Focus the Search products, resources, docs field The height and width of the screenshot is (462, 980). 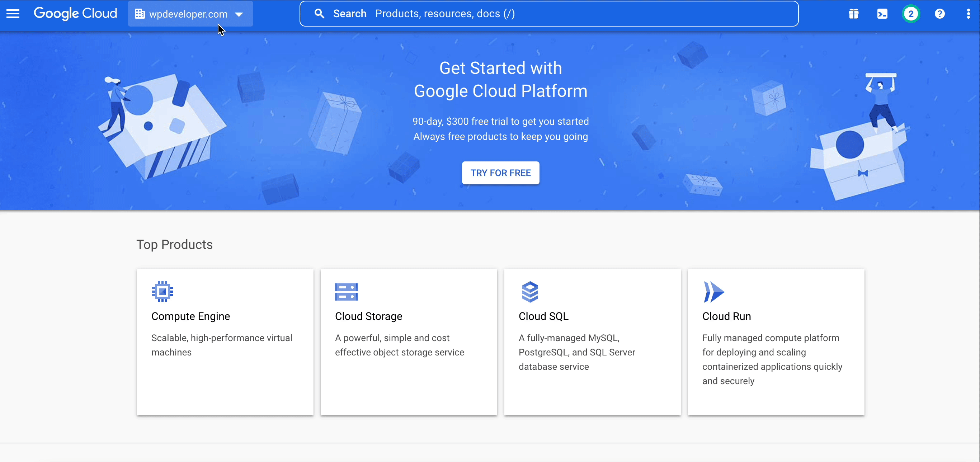[x=548, y=14]
